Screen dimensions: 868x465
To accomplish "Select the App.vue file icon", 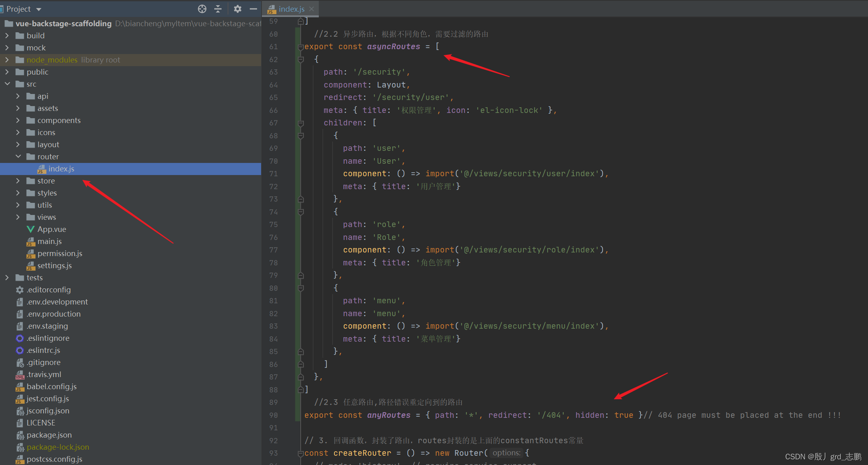I will click(x=30, y=229).
